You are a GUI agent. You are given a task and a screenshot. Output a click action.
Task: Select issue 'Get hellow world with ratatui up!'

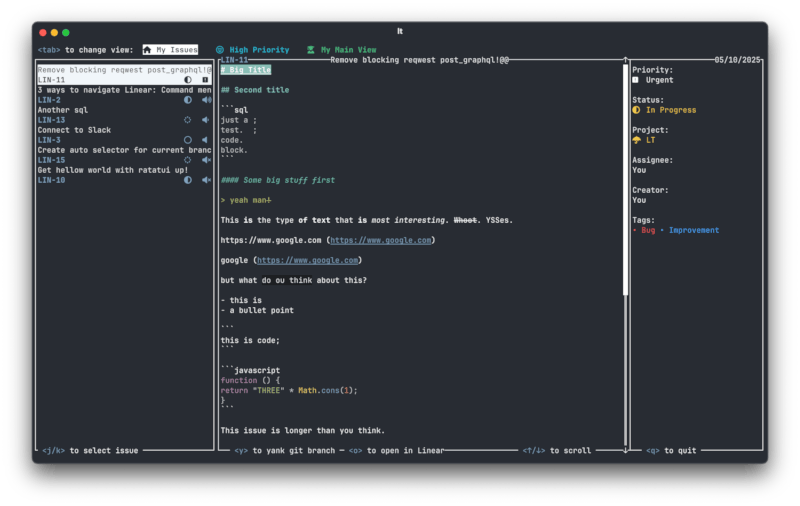[x=124, y=174]
